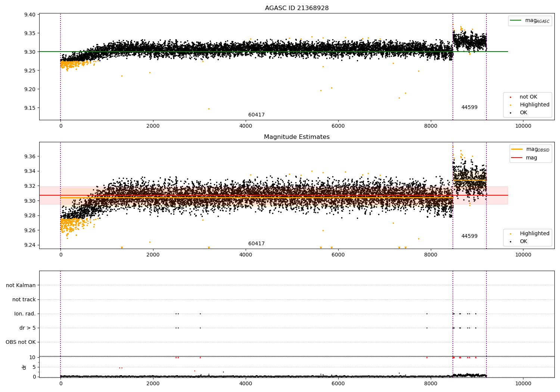The width and height of the screenshot is (560, 392).
Task: Click the 'dr > 5' row label
Action: click(x=28, y=328)
